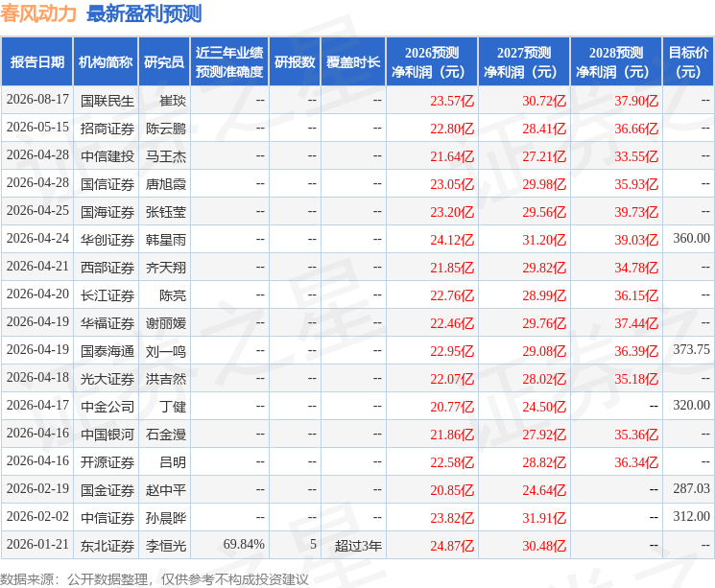The image size is (715, 588).
Task: Click the 360.00 target price cell
Action: point(691,239)
